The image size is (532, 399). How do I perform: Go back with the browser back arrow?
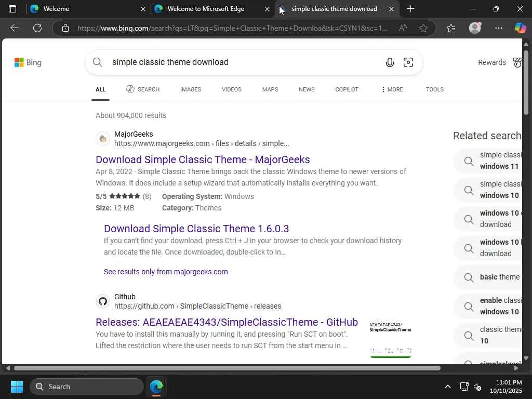pos(14,28)
